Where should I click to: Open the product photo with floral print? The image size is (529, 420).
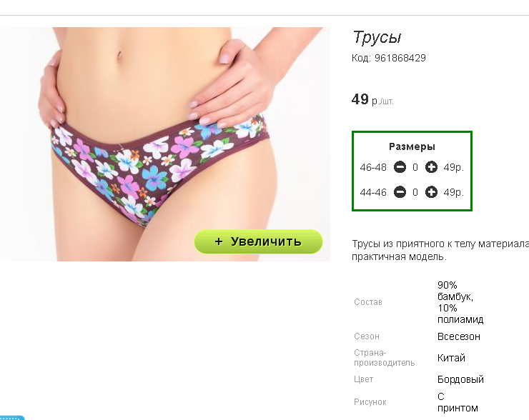pyautogui.click(x=164, y=144)
